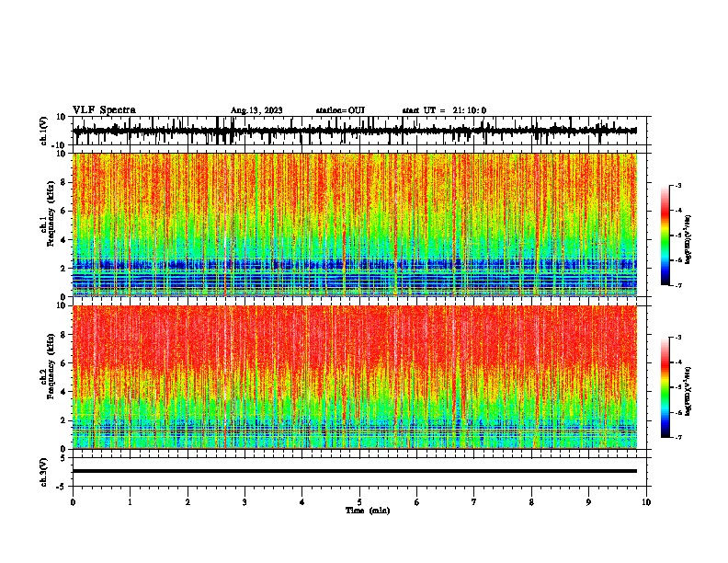Click the ch.2 color scale log(PSD) label

(688, 391)
